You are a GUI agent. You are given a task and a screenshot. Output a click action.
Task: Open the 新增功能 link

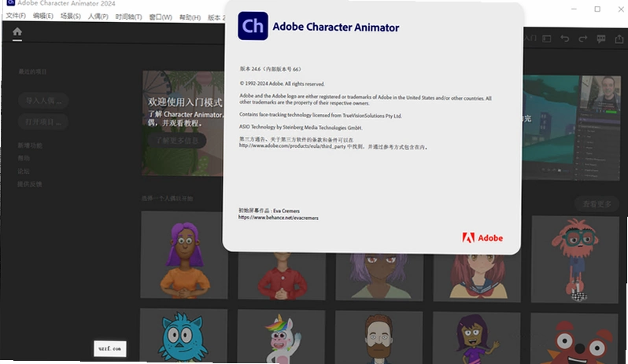30,145
